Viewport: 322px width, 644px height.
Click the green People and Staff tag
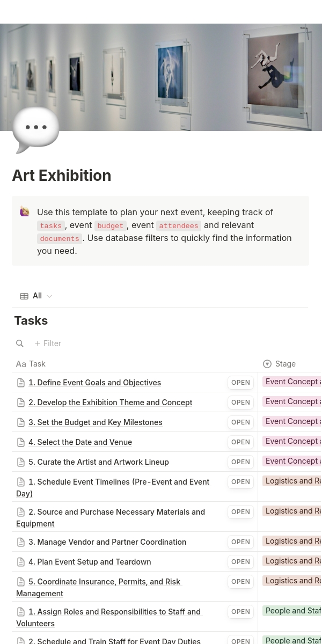pos(292,611)
